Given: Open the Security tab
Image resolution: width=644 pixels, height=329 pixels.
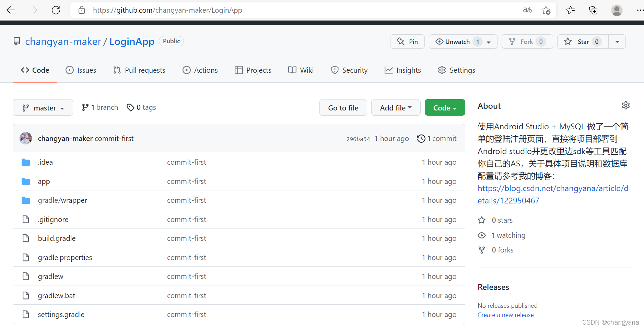Looking at the screenshot, I should click(349, 70).
